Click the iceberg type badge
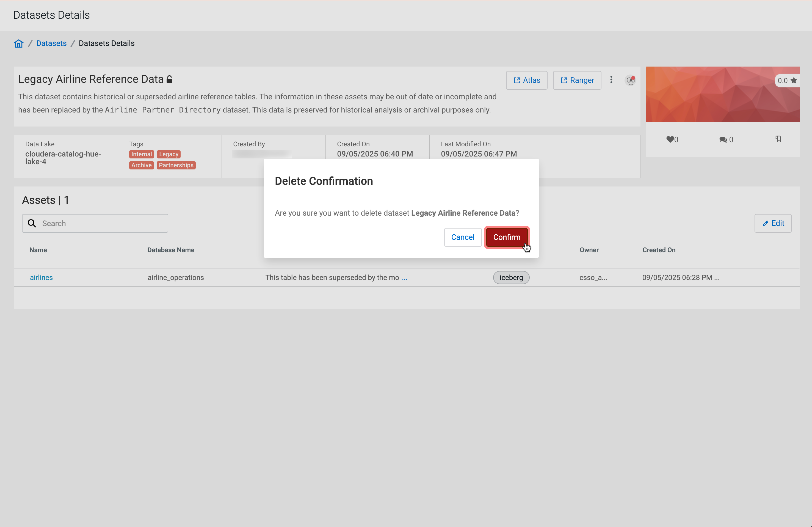The height and width of the screenshot is (527, 812). pyautogui.click(x=511, y=278)
